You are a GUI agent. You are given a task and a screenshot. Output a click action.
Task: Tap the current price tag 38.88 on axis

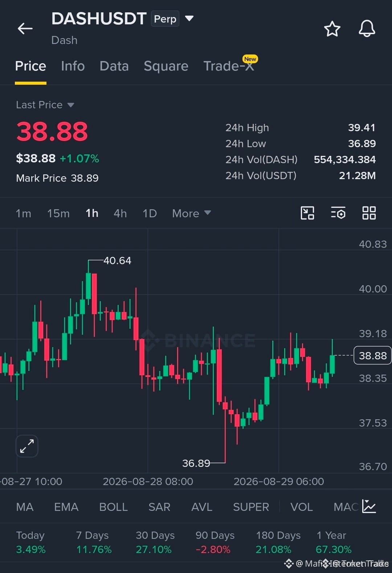tap(373, 355)
